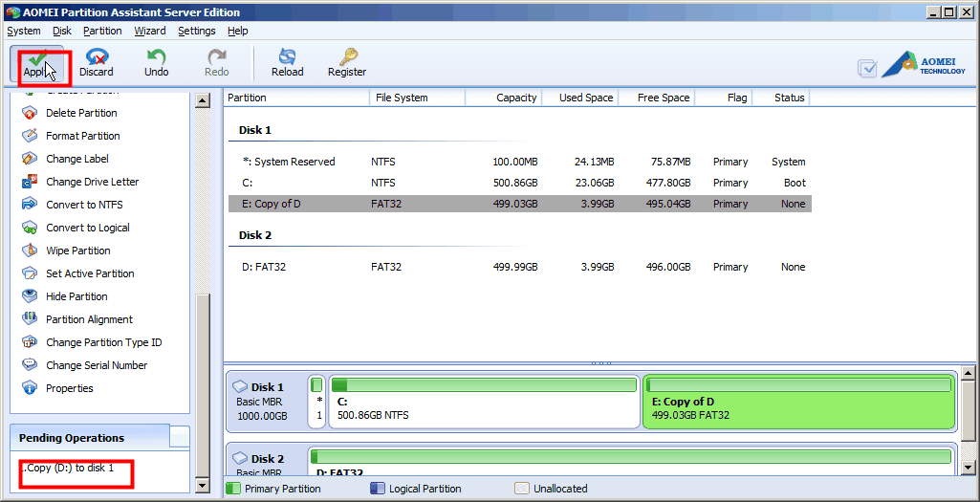Open the Partition menu
Viewport: 980px width, 502px height.
pyautogui.click(x=102, y=31)
